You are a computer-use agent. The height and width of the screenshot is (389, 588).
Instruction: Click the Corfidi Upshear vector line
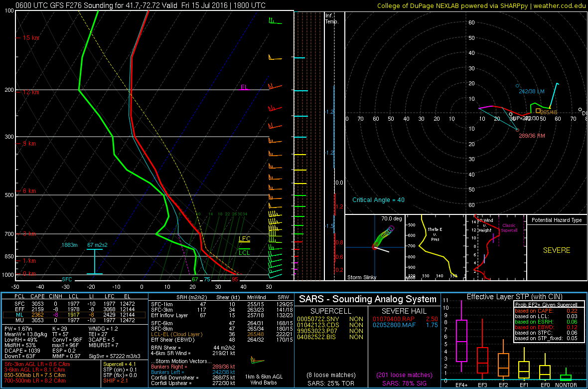[193, 383]
